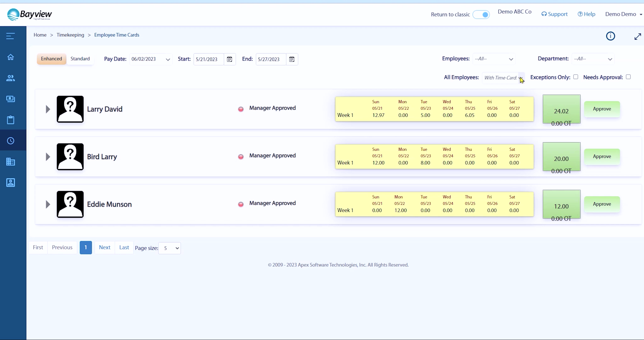Screen dimensions: 644x340
Task: Click the info circle icon
Action: [610, 36]
